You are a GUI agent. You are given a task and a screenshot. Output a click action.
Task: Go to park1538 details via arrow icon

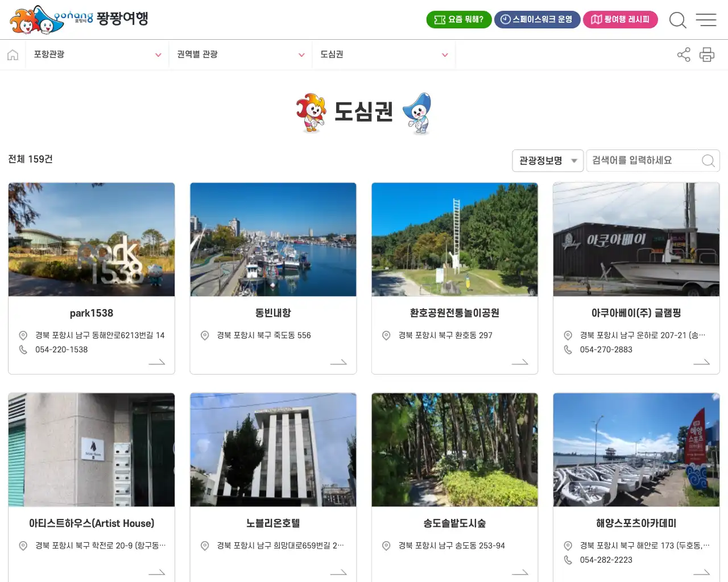157,362
